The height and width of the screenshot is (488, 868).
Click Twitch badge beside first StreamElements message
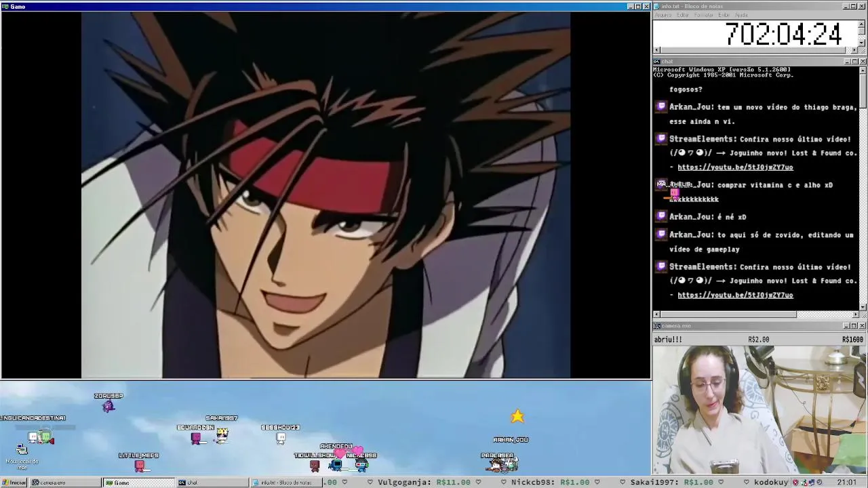[661, 139]
